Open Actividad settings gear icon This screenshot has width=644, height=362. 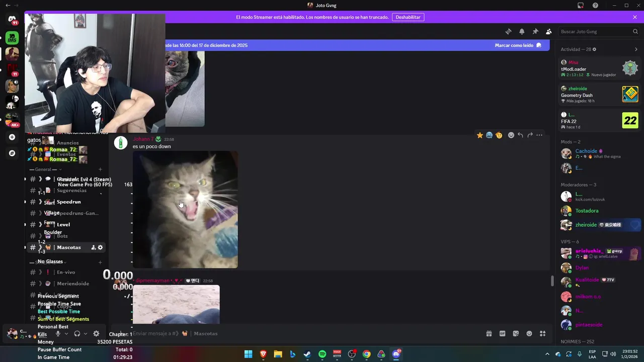point(594,49)
